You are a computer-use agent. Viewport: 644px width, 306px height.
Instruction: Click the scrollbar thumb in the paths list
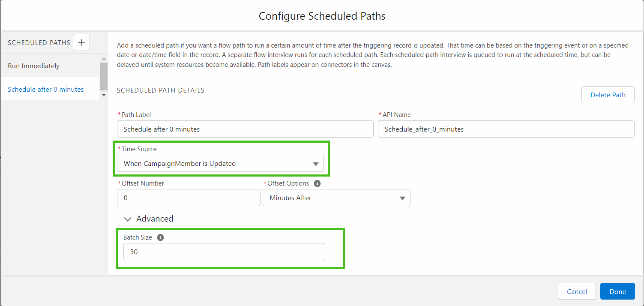point(103,76)
